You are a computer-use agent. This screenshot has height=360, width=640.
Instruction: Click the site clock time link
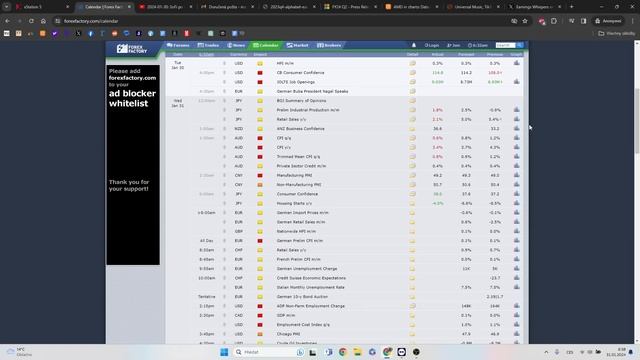[478, 45]
